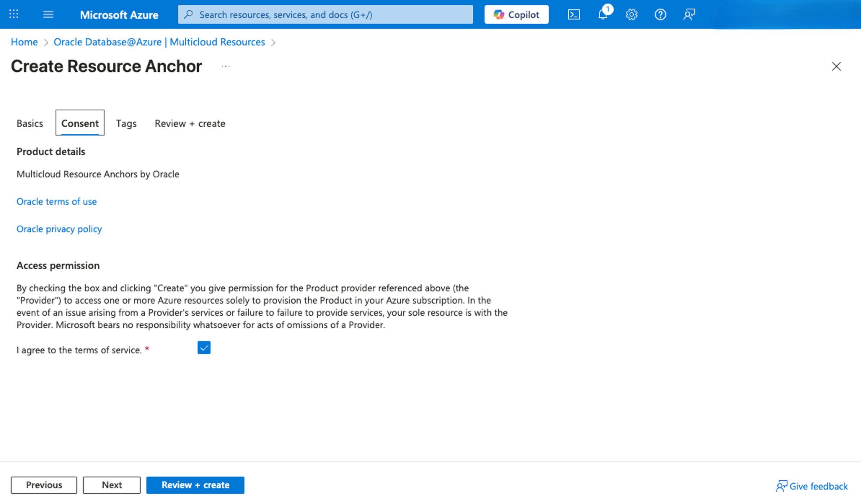Open Cloud Shell terminal
861x504 pixels.
[574, 14]
